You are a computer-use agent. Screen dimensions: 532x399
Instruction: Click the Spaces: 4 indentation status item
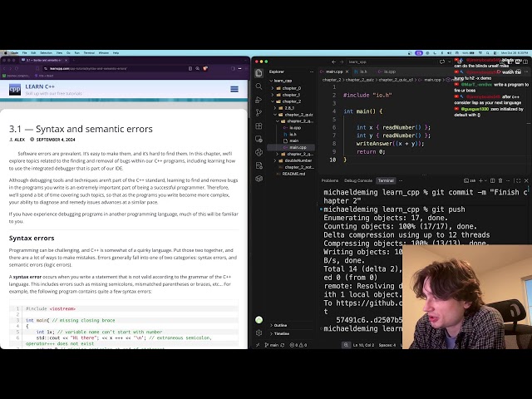click(387, 345)
